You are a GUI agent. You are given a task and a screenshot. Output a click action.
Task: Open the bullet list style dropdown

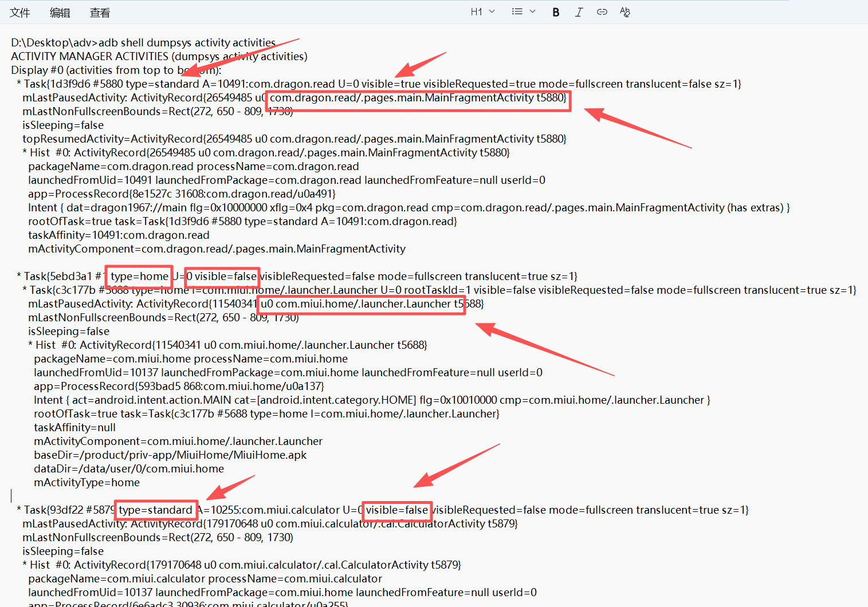click(x=524, y=12)
